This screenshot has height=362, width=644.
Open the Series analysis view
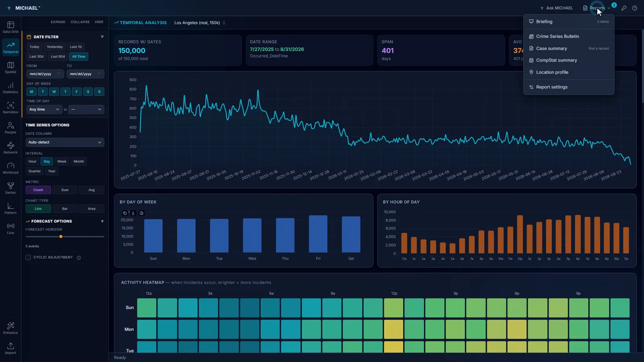pyautogui.click(x=10, y=188)
